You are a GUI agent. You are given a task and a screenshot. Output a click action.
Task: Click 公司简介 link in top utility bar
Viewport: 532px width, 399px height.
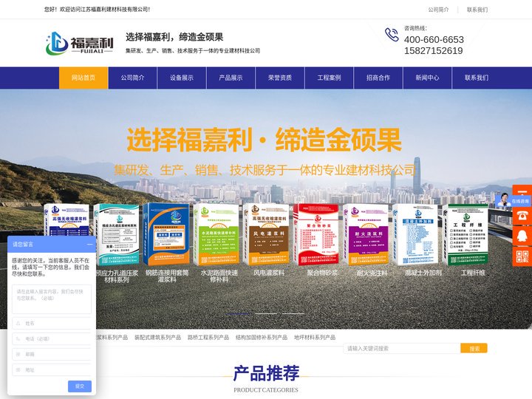click(438, 10)
